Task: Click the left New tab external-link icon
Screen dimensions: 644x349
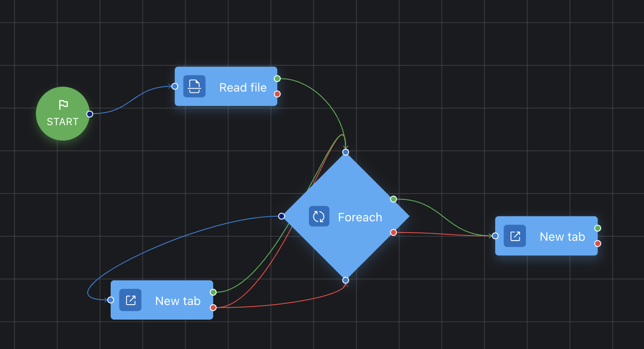Action: click(131, 300)
